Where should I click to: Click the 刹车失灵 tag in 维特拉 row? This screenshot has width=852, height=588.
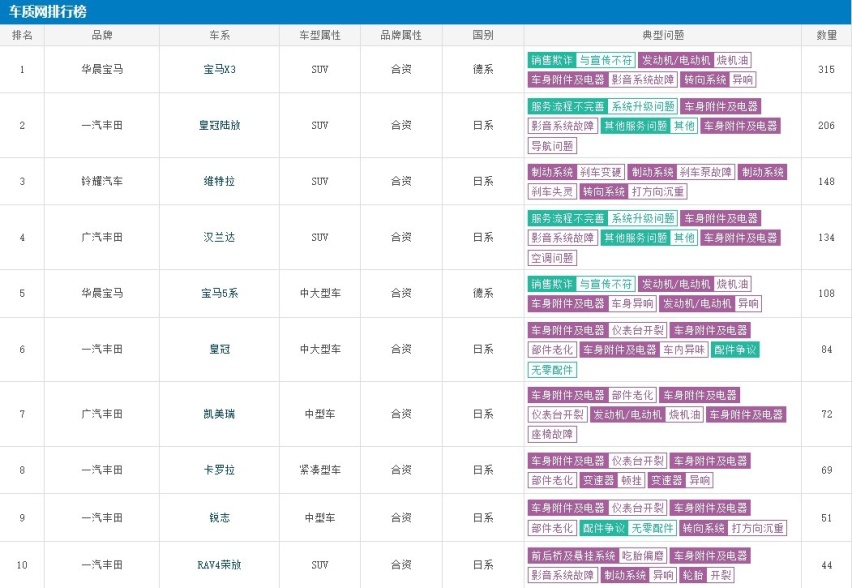click(x=552, y=191)
